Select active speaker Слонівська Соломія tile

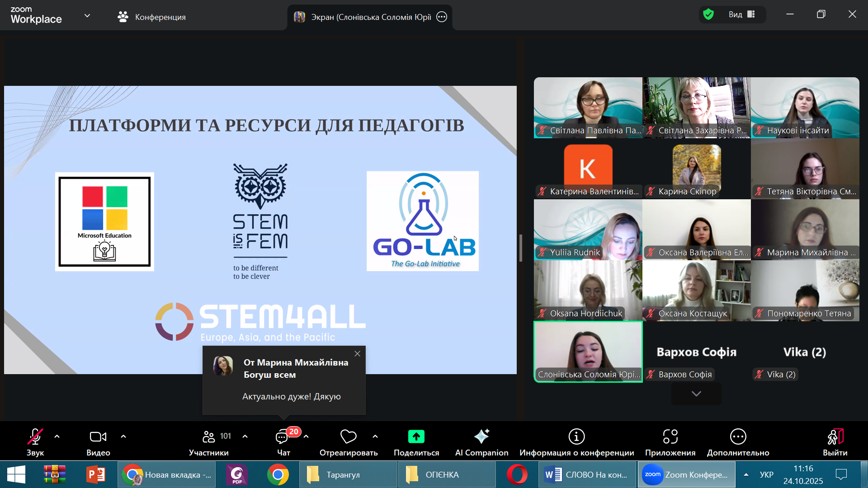tap(588, 352)
